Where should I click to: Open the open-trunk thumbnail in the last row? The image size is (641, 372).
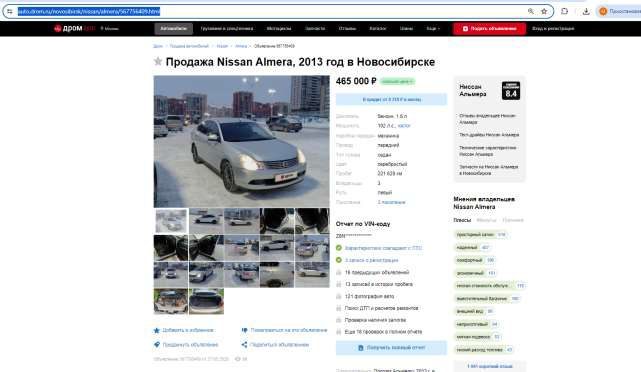click(206, 301)
